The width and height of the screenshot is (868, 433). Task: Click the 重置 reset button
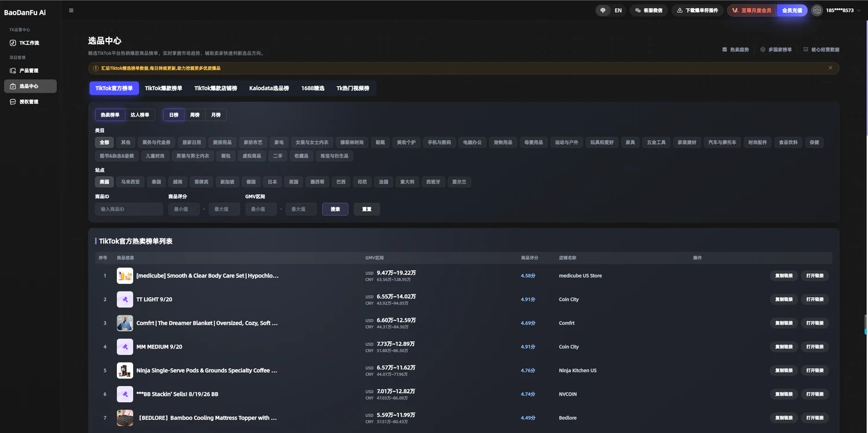[x=367, y=209]
